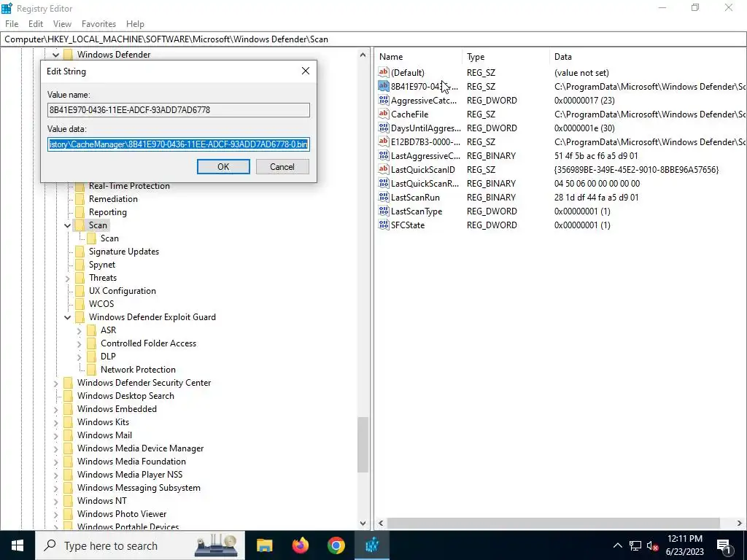Screen dimensions: 747x560
Task: Select the Real-Time Protection key
Action: pos(129,186)
